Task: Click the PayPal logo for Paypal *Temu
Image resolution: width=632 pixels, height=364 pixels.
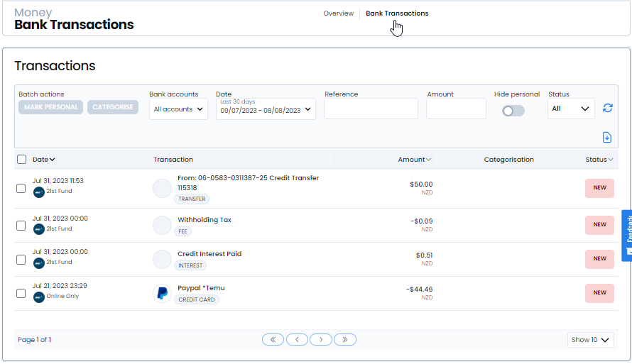Action: 162,293
